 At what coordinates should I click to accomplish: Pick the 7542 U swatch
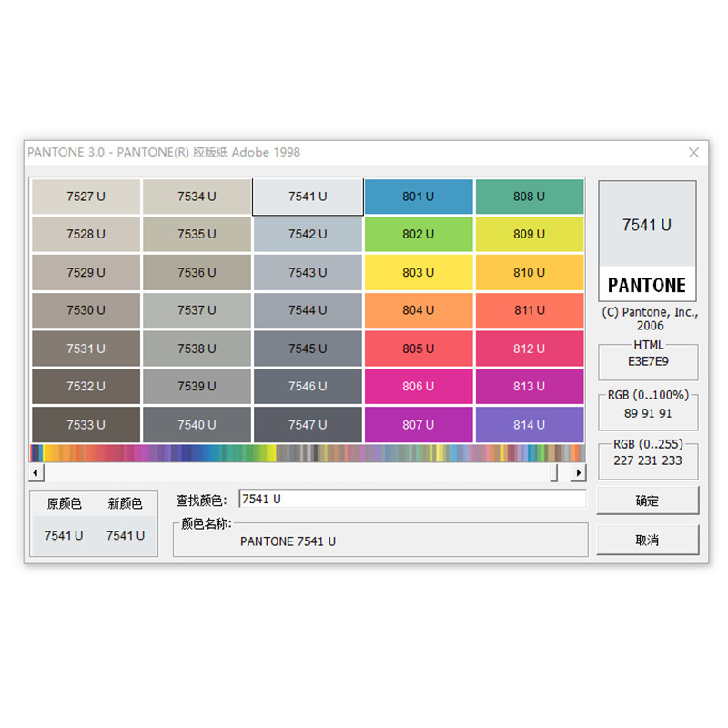[308, 235]
